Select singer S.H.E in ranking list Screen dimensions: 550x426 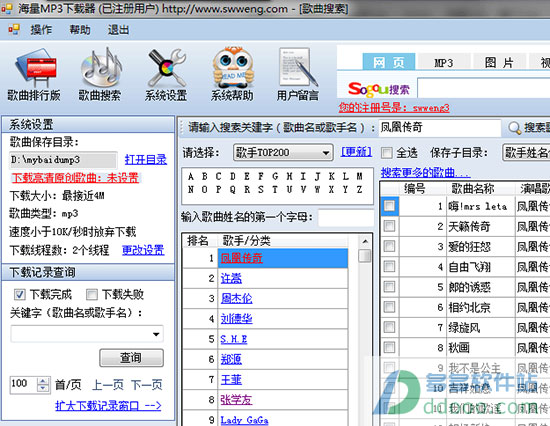pyautogui.click(x=234, y=339)
